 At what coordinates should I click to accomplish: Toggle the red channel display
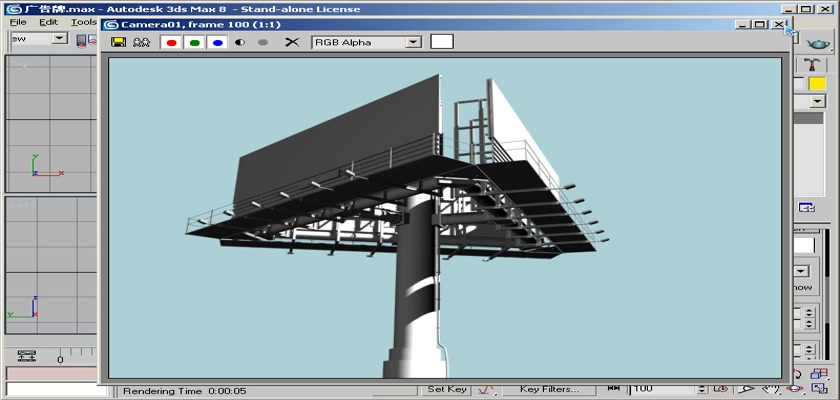(171, 43)
